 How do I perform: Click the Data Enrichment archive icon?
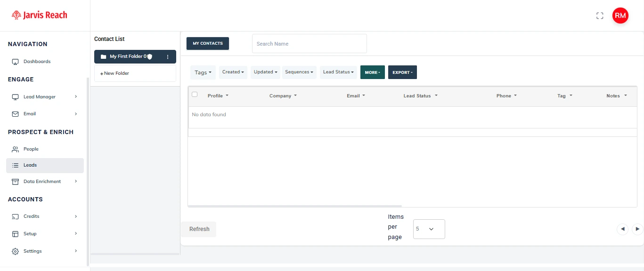[x=15, y=182]
